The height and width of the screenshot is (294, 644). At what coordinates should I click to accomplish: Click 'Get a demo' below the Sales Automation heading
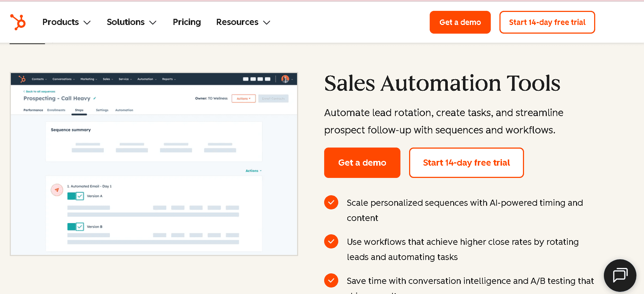tap(362, 163)
